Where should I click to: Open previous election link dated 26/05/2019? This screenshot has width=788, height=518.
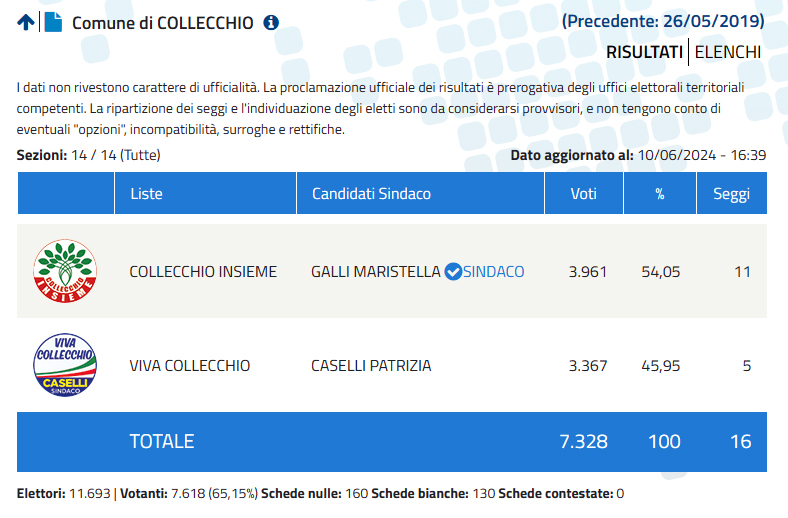[663, 21]
